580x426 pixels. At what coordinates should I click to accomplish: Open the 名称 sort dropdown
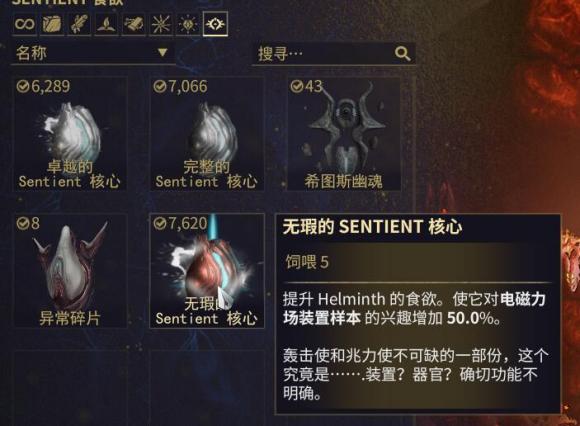93,53
